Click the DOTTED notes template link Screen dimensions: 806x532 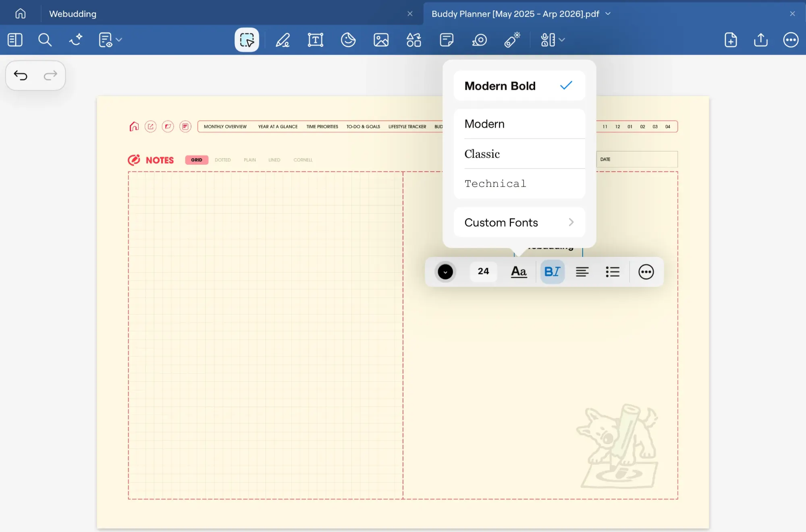pos(222,160)
